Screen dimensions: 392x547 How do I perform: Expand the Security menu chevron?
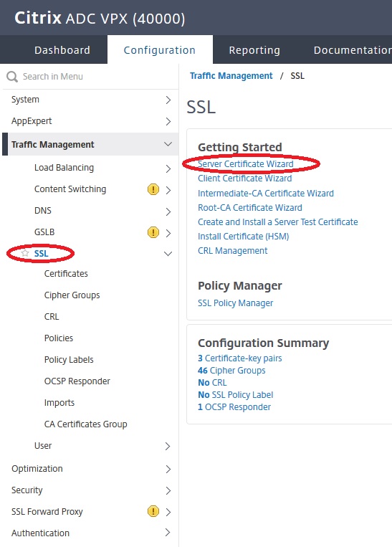pos(168,491)
